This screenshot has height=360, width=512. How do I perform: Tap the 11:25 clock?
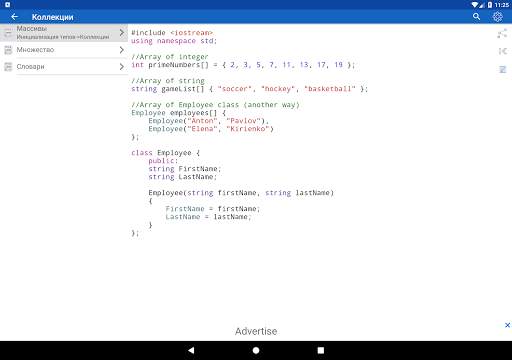[x=502, y=5]
